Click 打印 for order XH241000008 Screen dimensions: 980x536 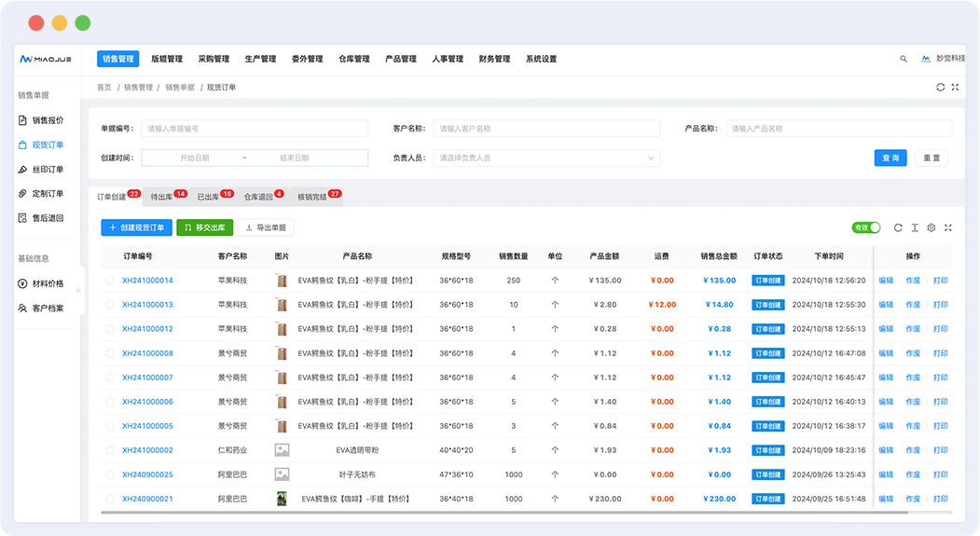pyautogui.click(x=940, y=353)
